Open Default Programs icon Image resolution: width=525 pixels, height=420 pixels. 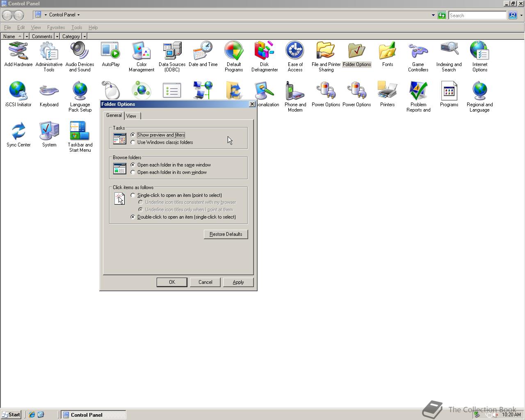234,57
